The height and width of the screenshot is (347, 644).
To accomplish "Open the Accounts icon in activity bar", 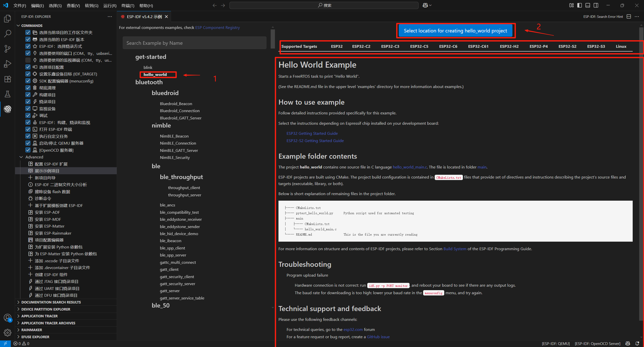I will tap(8, 318).
